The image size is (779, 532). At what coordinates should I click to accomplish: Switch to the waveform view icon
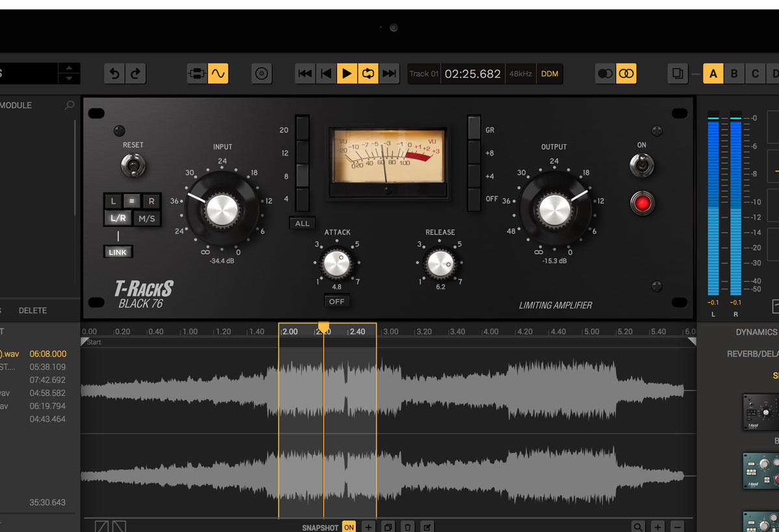coord(217,74)
